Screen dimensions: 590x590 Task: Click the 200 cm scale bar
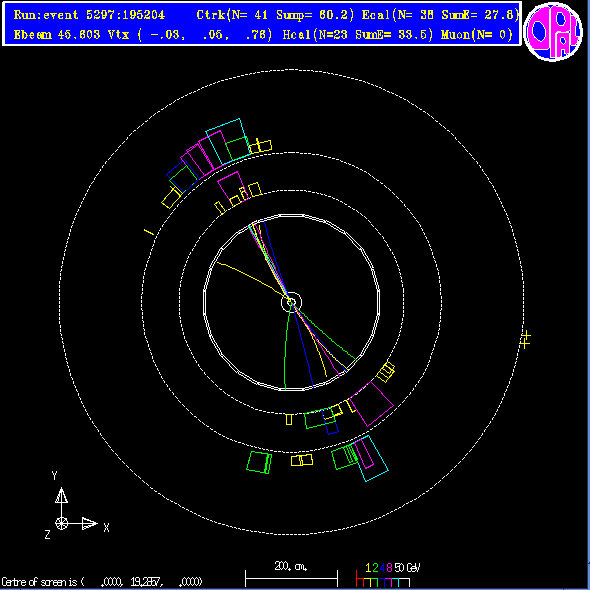pos(291,575)
